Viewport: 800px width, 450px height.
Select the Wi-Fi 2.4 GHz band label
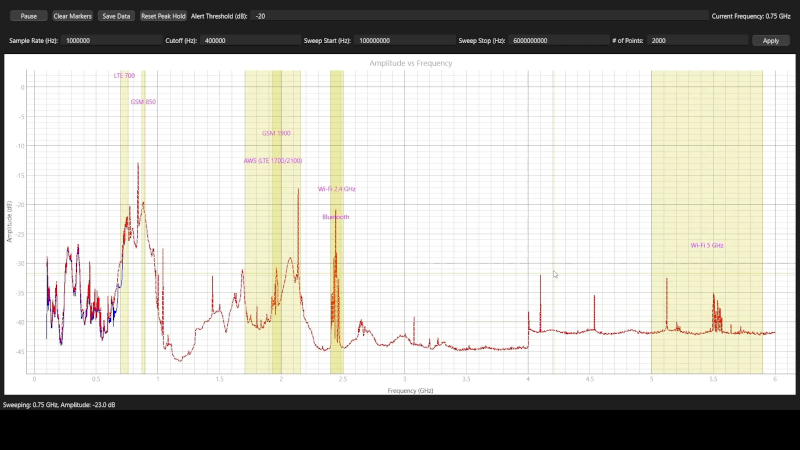coord(337,188)
